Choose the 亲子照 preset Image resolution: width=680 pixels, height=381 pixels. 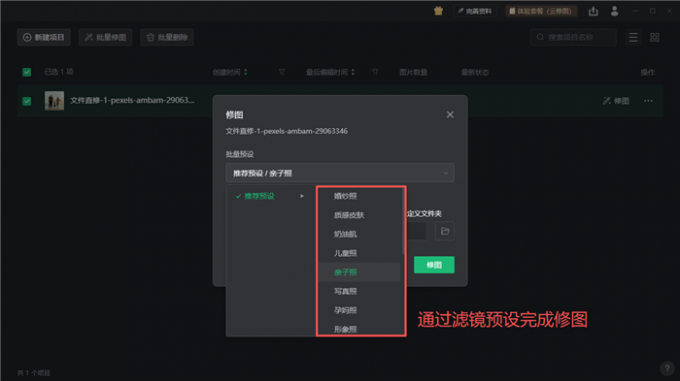[345, 272]
